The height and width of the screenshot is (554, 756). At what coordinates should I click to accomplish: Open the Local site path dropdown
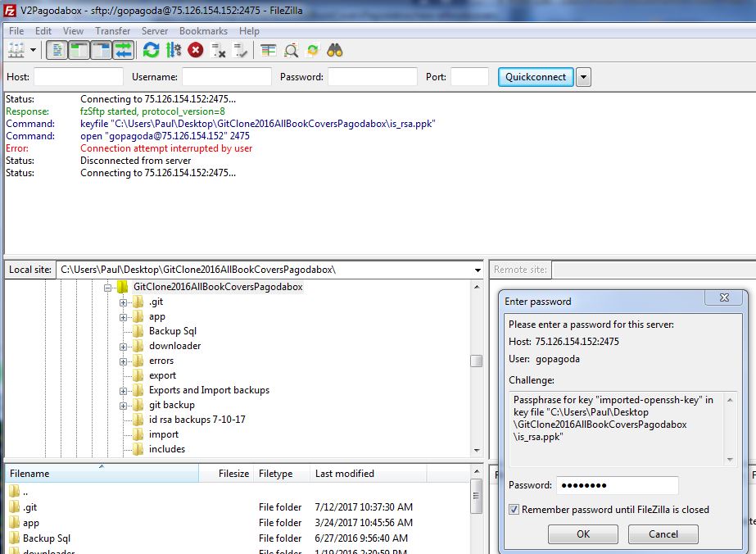478,270
